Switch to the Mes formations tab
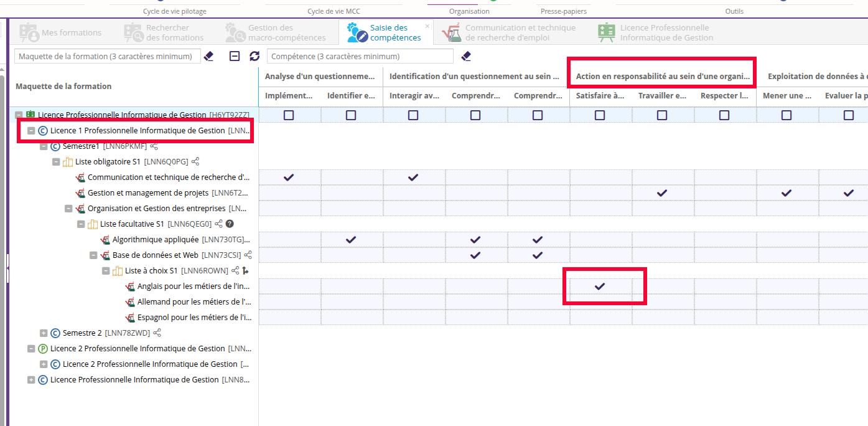This screenshot has height=426, width=868. (x=60, y=32)
